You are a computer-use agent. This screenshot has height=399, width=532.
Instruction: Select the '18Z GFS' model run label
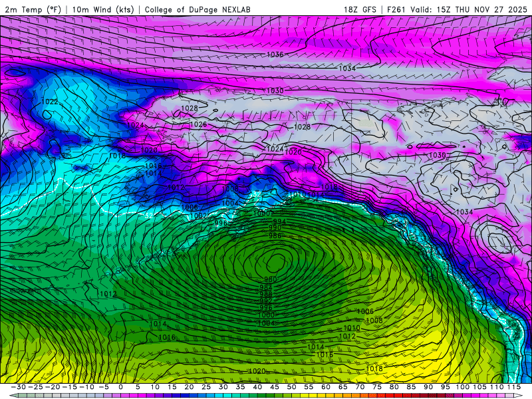(x=360, y=9)
